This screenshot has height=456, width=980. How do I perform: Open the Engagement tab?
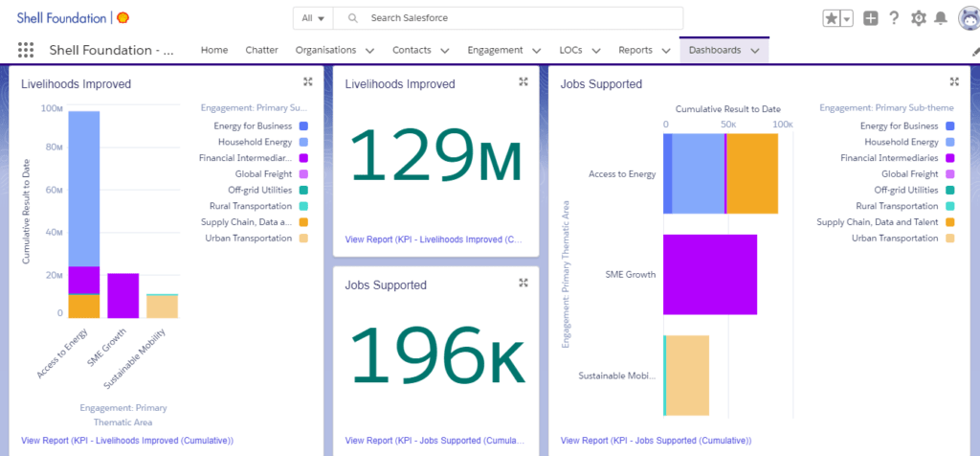pos(495,50)
